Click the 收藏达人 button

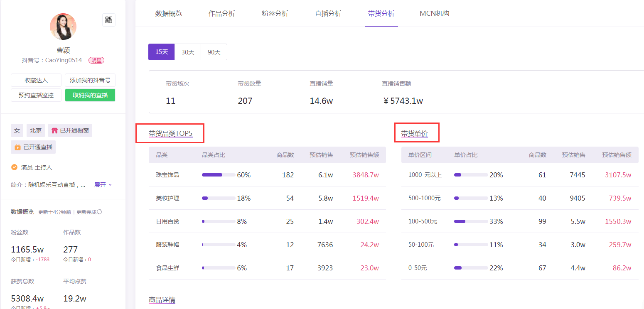[36, 80]
